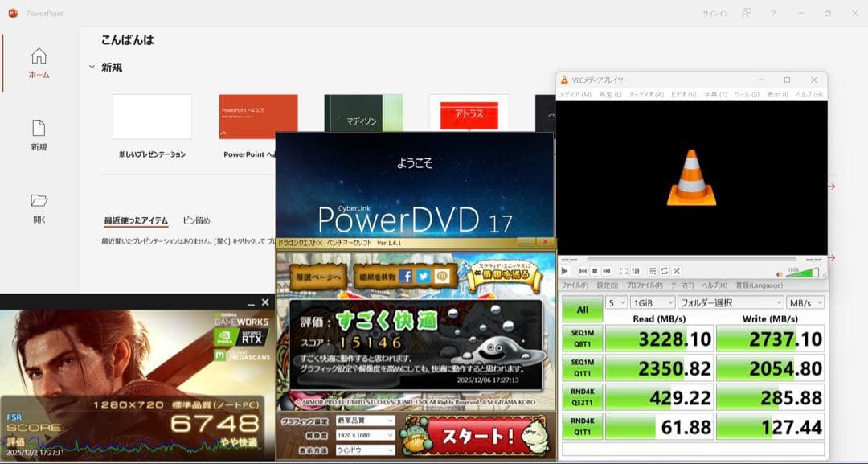868x464 pixels.
Task: Run the RND4K Q32T1 test
Action: pos(583,397)
